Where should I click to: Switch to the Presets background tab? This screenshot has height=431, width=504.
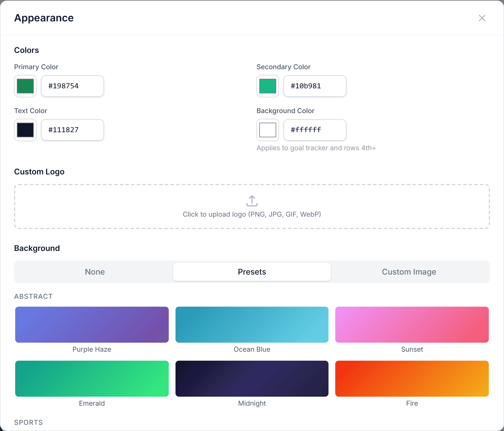click(x=252, y=271)
